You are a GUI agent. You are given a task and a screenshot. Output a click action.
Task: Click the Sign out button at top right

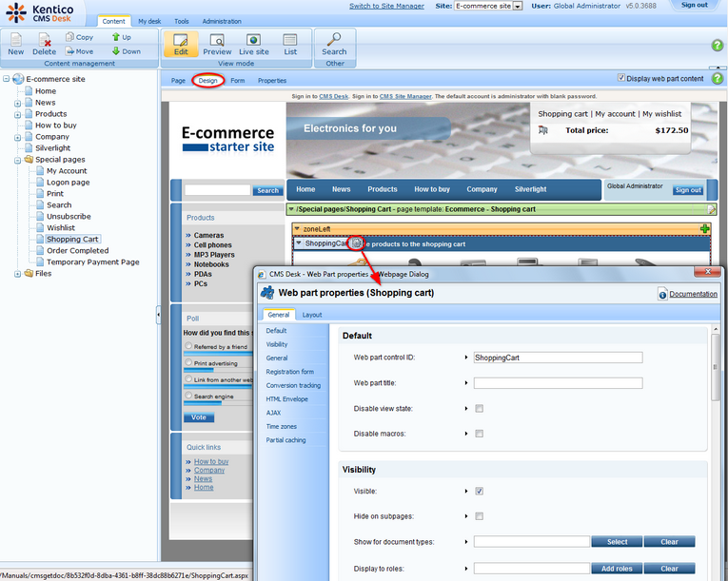coord(694,5)
